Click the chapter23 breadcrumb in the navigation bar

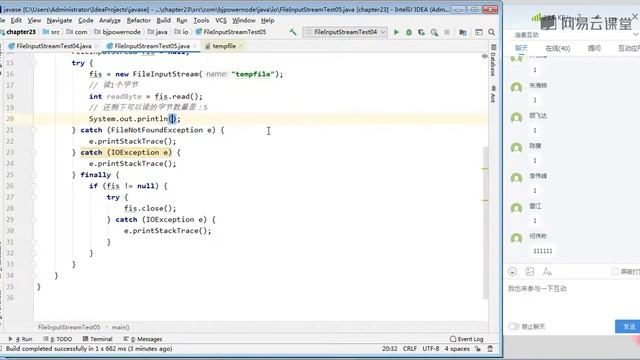[x=18, y=32]
